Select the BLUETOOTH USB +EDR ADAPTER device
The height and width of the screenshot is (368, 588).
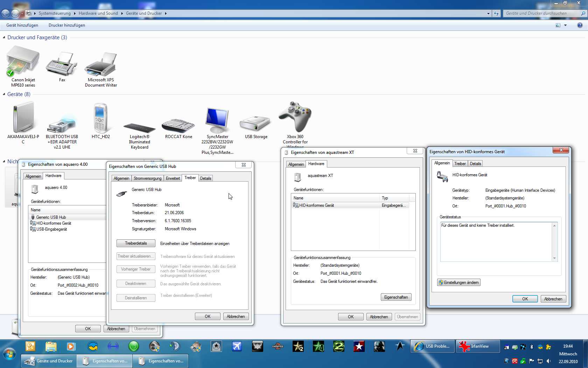point(62,131)
